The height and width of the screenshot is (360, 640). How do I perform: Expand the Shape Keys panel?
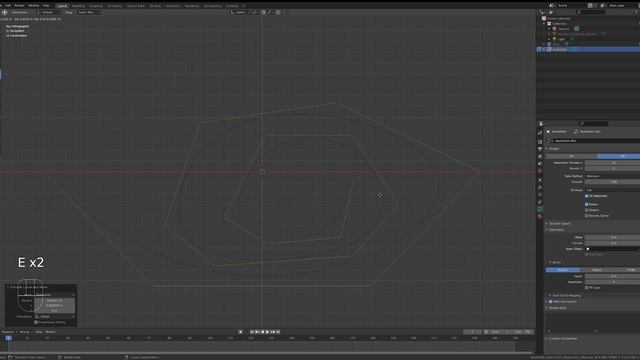pyautogui.click(x=556, y=308)
